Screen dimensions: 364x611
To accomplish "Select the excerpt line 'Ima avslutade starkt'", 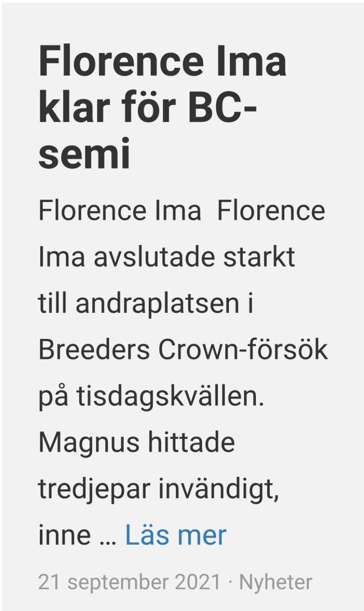I will click(166, 257).
